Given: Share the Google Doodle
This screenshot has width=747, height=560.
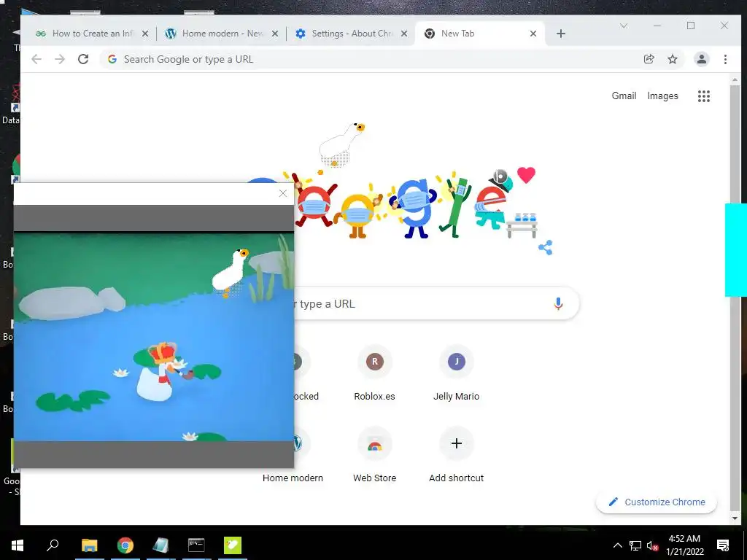Looking at the screenshot, I should coord(545,248).
